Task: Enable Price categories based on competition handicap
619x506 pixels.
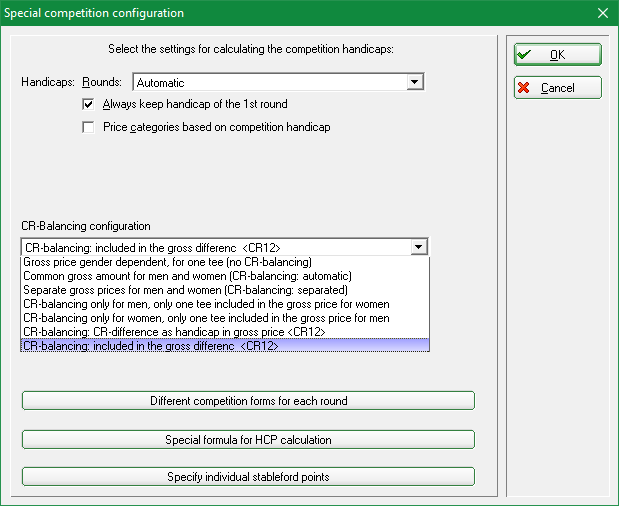Action: pos(88,127)
